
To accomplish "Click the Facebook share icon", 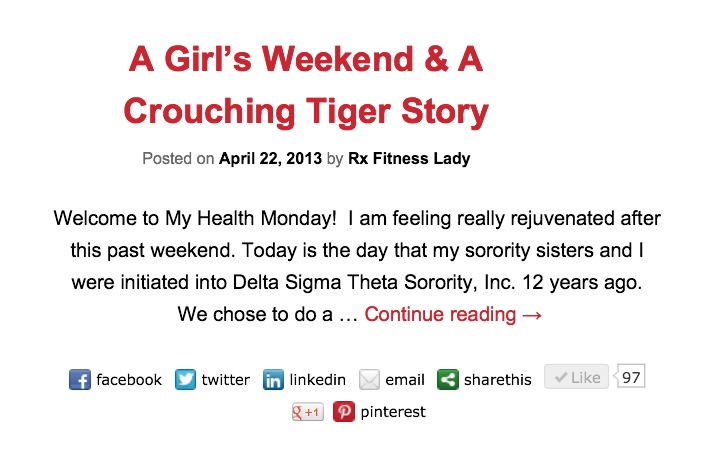I will [x=80, y=379].
